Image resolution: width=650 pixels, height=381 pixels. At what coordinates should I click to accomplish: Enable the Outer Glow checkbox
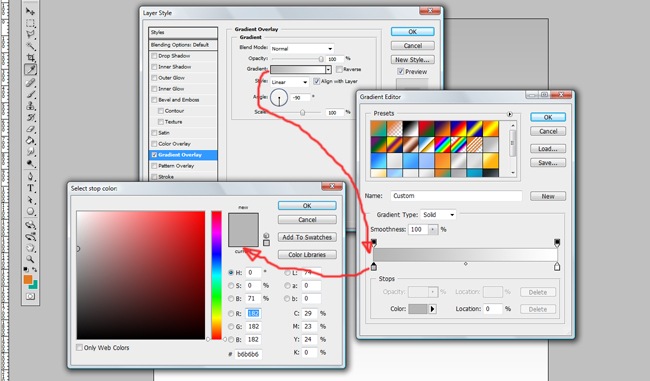click(x=154, y=78)
